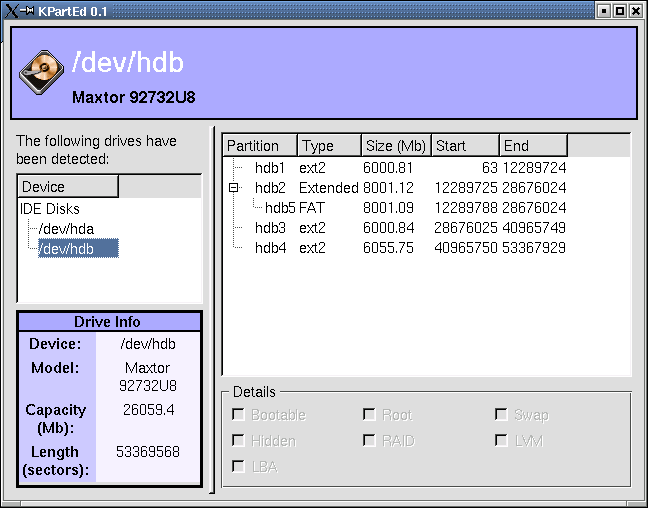648x508 pixels.
Task: Sort by the Size (Mb) column header
Action: (396, 145)
